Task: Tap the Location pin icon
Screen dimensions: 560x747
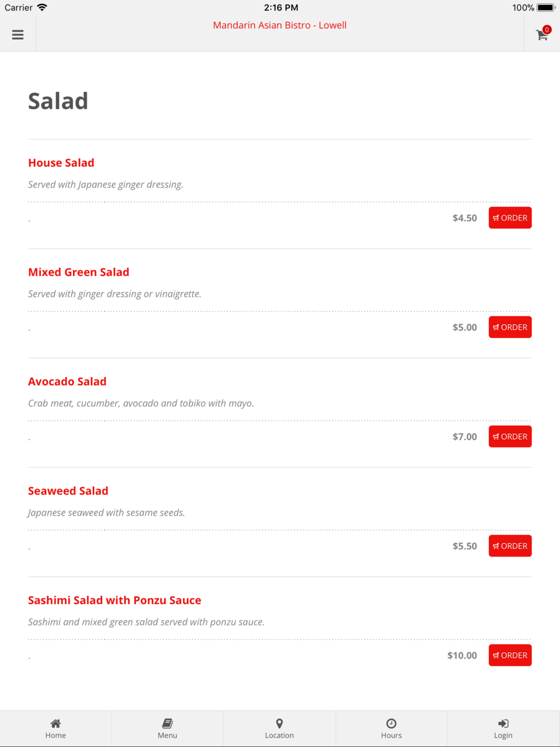Action: (279, 723)
